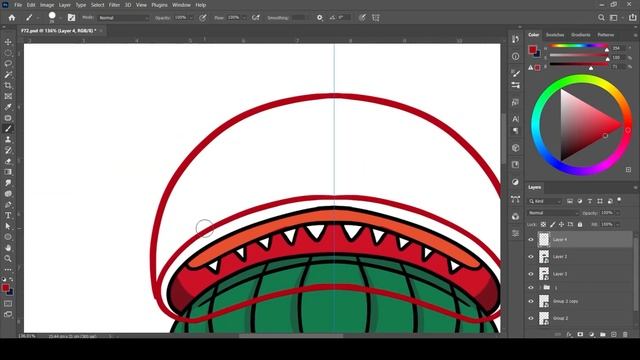Viewport: 640px width, 360px height.
Task: Open Character panel icon in side dock
Action: click(x=516, y=119)
